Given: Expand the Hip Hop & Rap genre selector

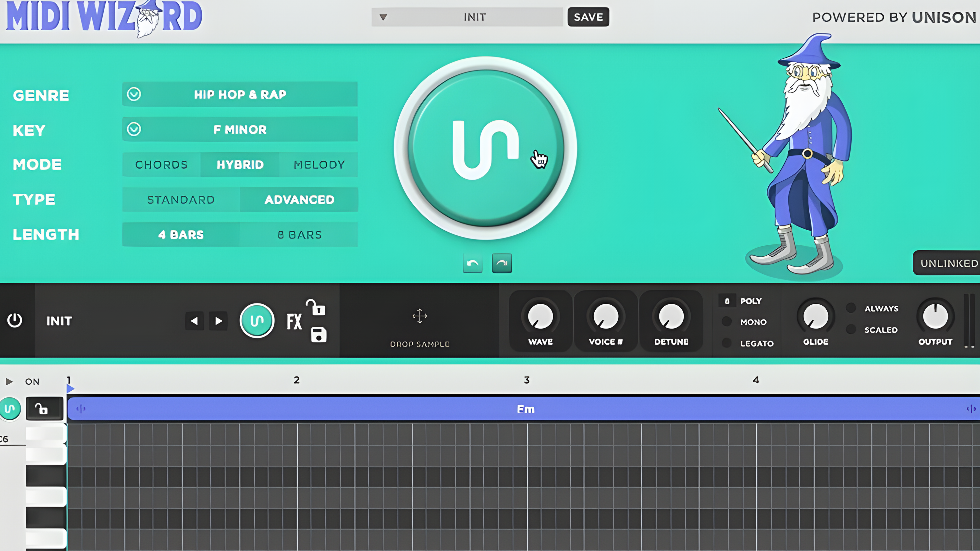Looking at the screenshot, I should coord(240,94).
